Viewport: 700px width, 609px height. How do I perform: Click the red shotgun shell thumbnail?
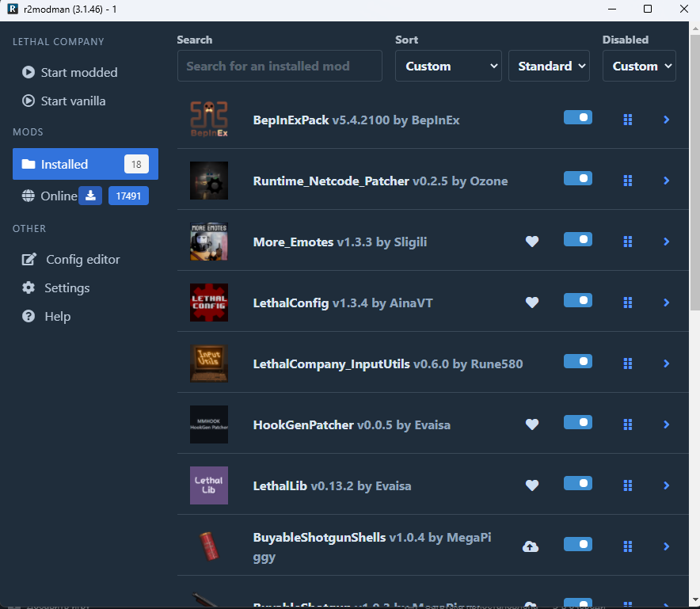click(x=209, y=546)
